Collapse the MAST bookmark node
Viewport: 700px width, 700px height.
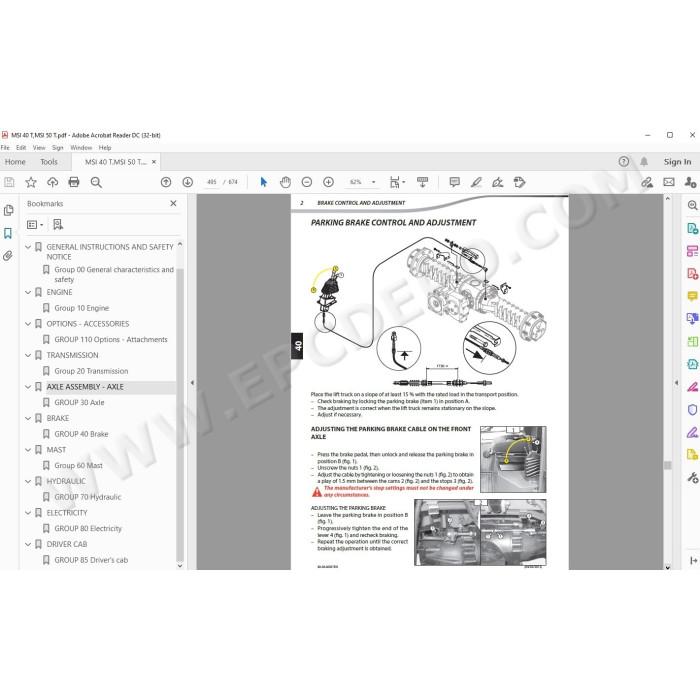[x=28, y=450]
